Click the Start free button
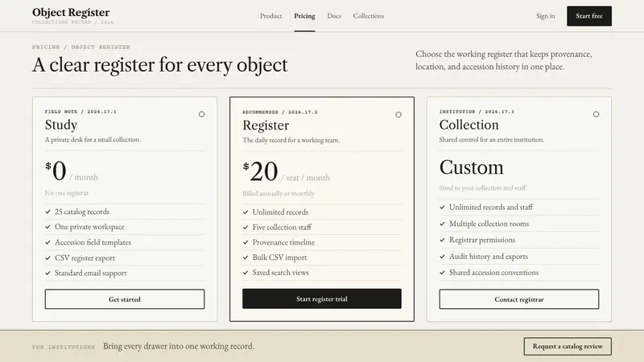 coord(589,16)
